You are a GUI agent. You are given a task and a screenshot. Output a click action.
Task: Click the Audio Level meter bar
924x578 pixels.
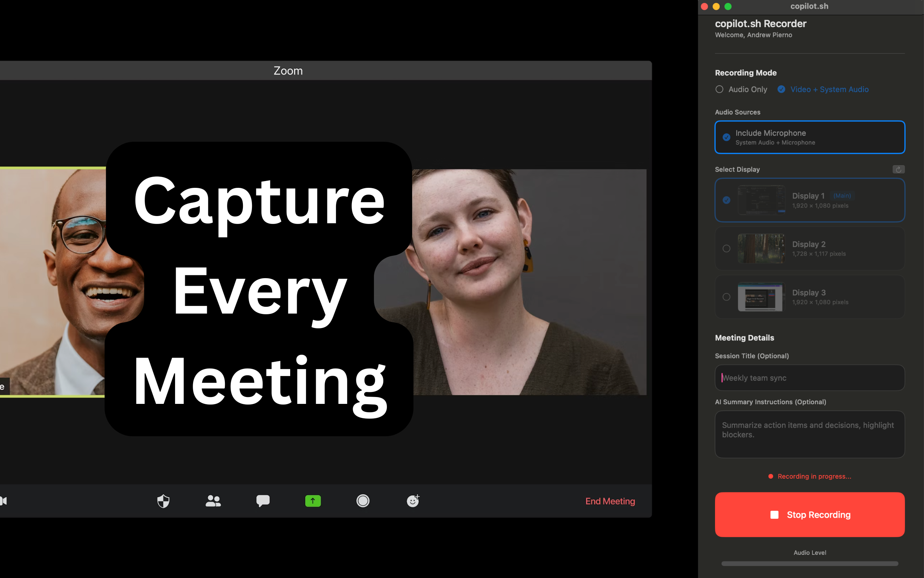point(810,564)
